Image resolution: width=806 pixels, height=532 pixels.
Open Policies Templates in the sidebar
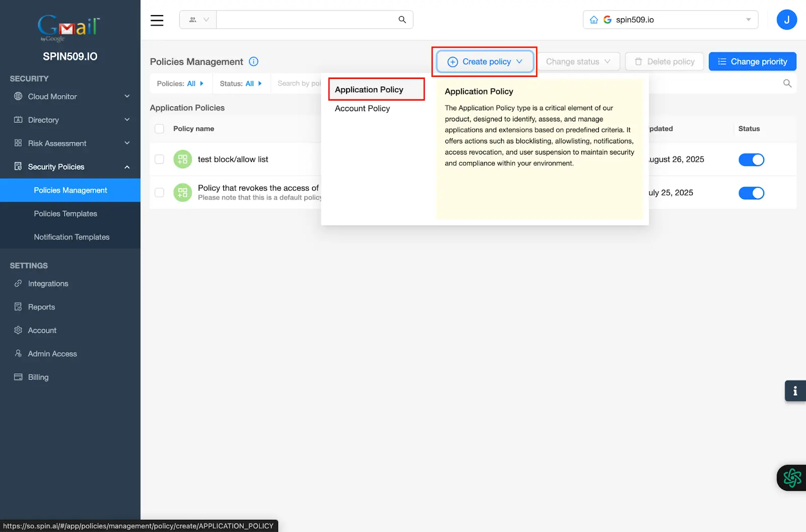coord(65,213)
